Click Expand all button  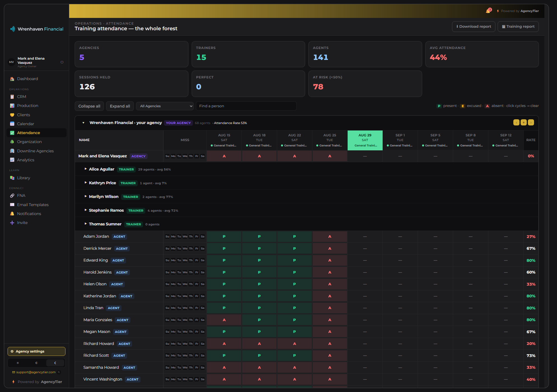tap(120, 106)
